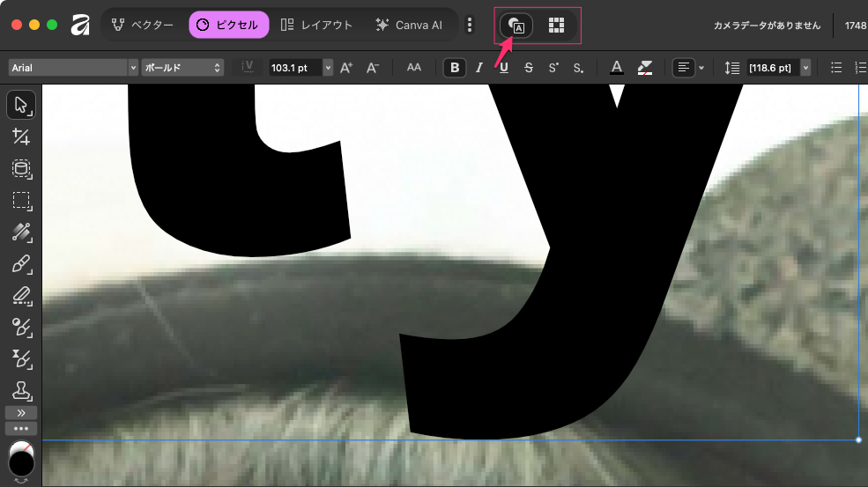Pick the Erase Brush tool

tap(22, 295)
